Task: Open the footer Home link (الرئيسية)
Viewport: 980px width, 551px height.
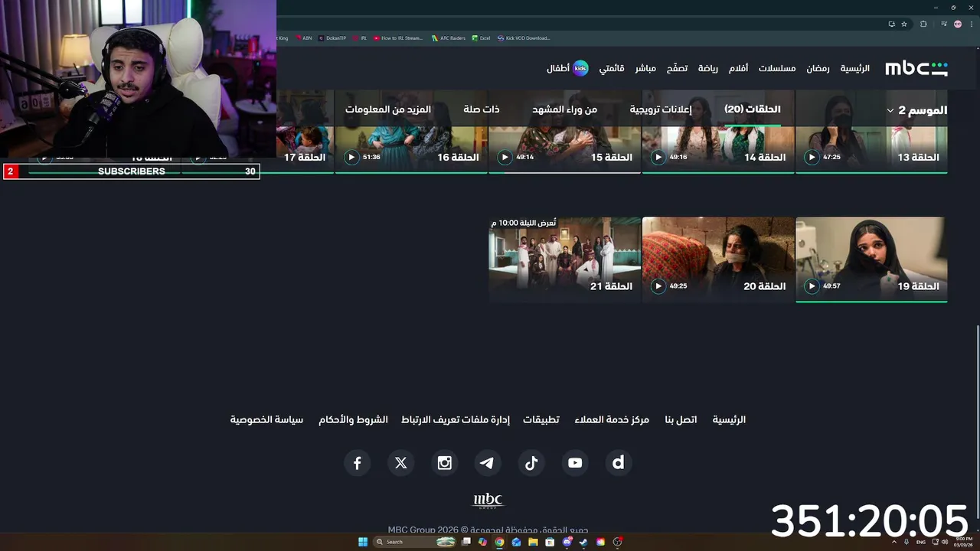Action: coord(729,419)
